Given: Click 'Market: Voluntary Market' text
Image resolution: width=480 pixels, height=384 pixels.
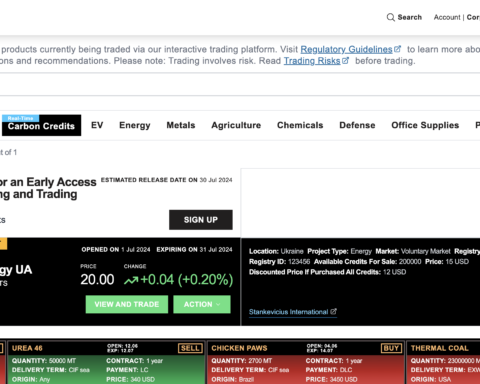Looking at the screenshot, I should click(413, 251).
